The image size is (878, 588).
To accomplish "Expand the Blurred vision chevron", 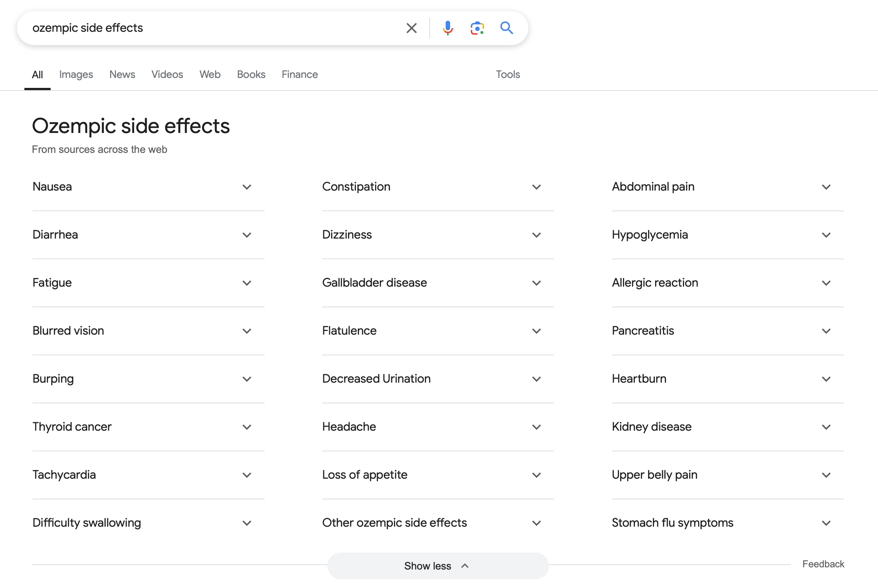I will [x=247, y=331].
